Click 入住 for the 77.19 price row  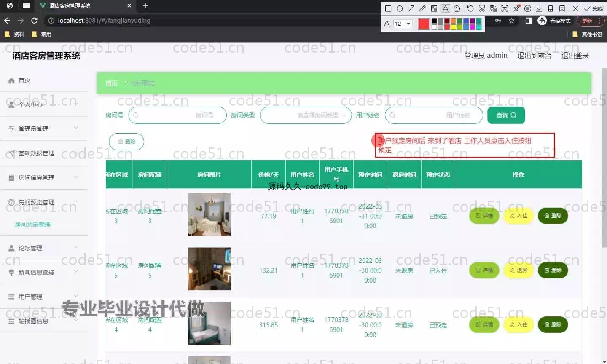(x=518, y=216)
